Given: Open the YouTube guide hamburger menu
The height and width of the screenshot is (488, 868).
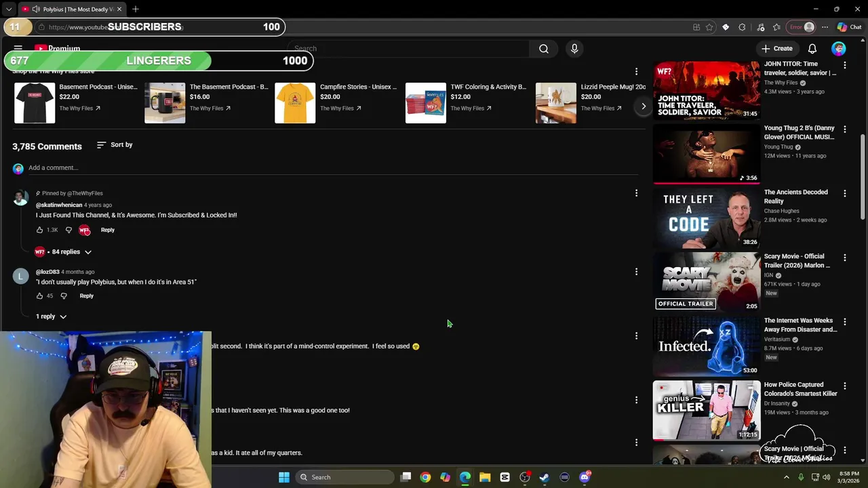Looking at the screenshot, I should coord(18,49).
